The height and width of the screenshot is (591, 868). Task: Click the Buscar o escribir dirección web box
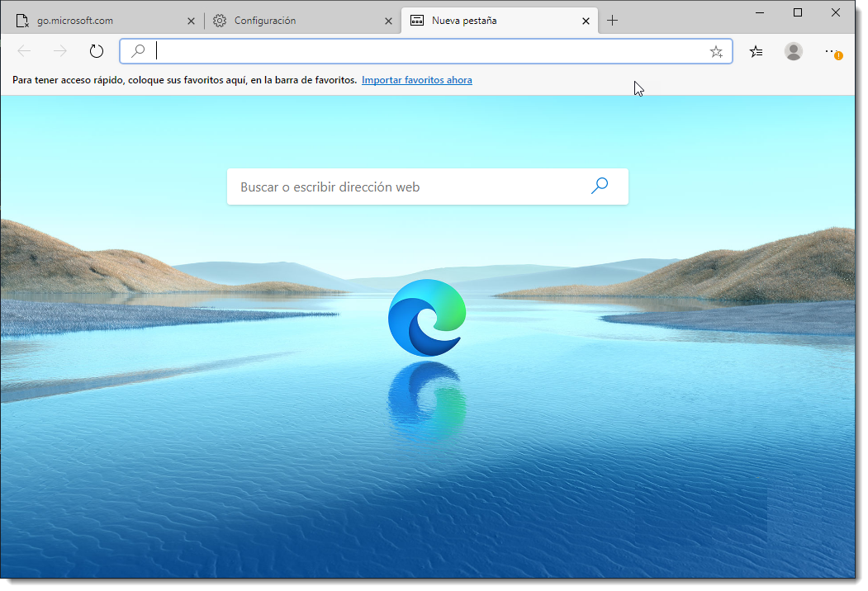(427, 187)
